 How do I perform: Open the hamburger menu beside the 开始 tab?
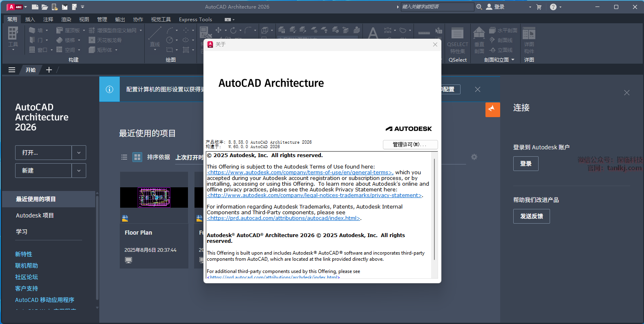point(12,70)
